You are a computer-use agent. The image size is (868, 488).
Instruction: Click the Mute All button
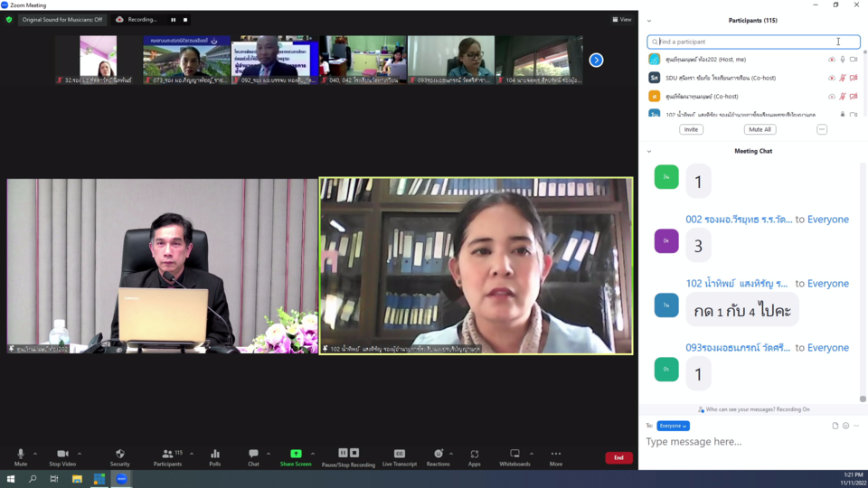coord(759,129)
